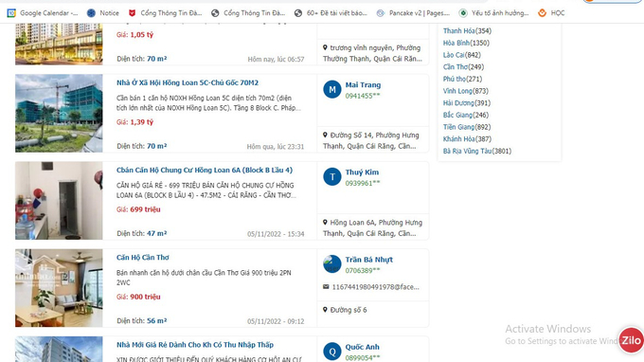Filter by Bắc Giang (246)

click(x=466, y=115)
